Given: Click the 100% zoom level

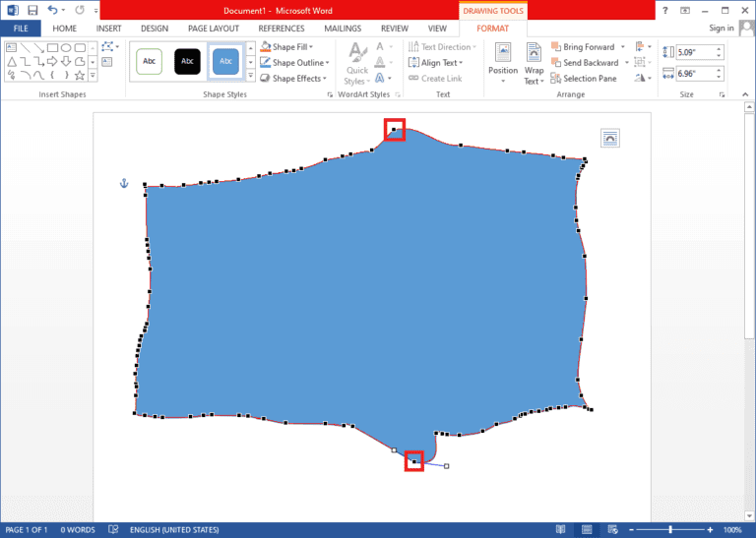Looking at the screenshot, I should (x=732, y=529).
